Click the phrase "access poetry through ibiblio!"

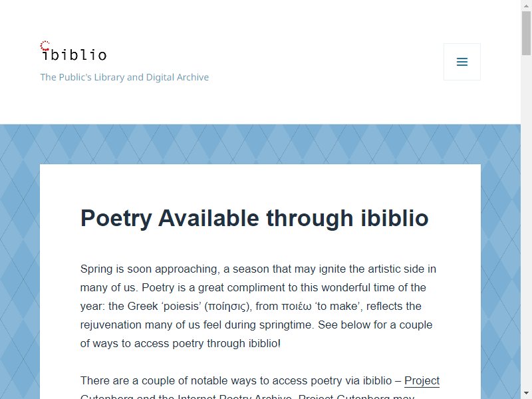pos(207,343)
